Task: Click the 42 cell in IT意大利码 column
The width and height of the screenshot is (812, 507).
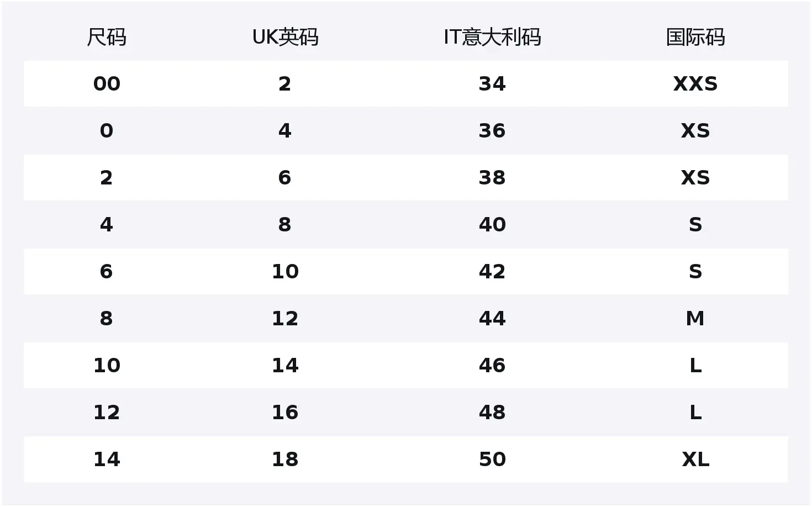Action: point(492,272)
